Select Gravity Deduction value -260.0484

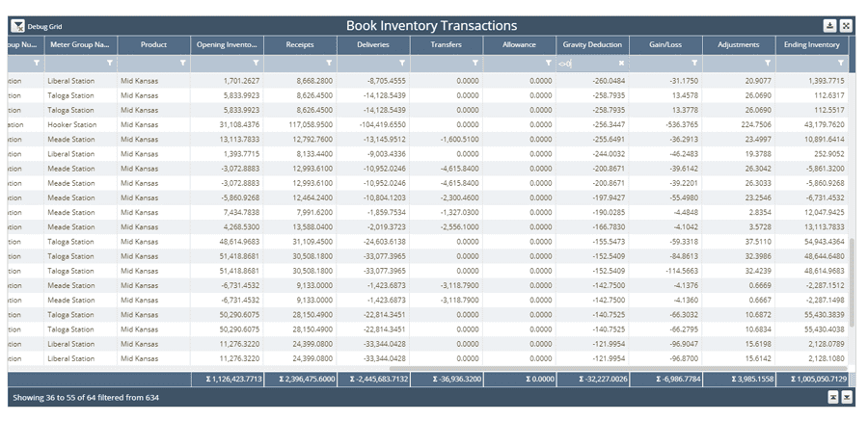pyautogui.click(x=609, y=81)
